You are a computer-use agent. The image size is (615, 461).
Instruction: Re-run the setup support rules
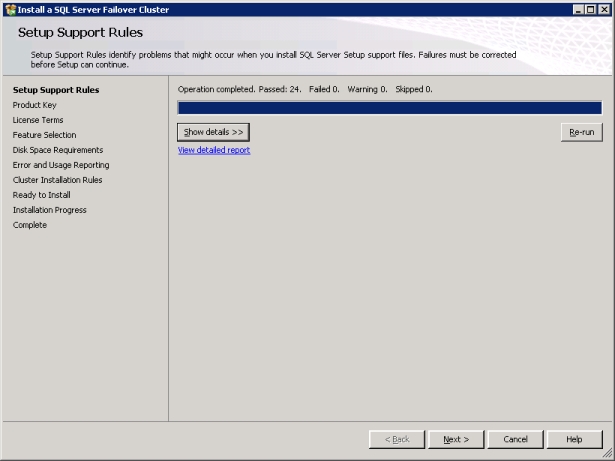[x=582, y=132]
